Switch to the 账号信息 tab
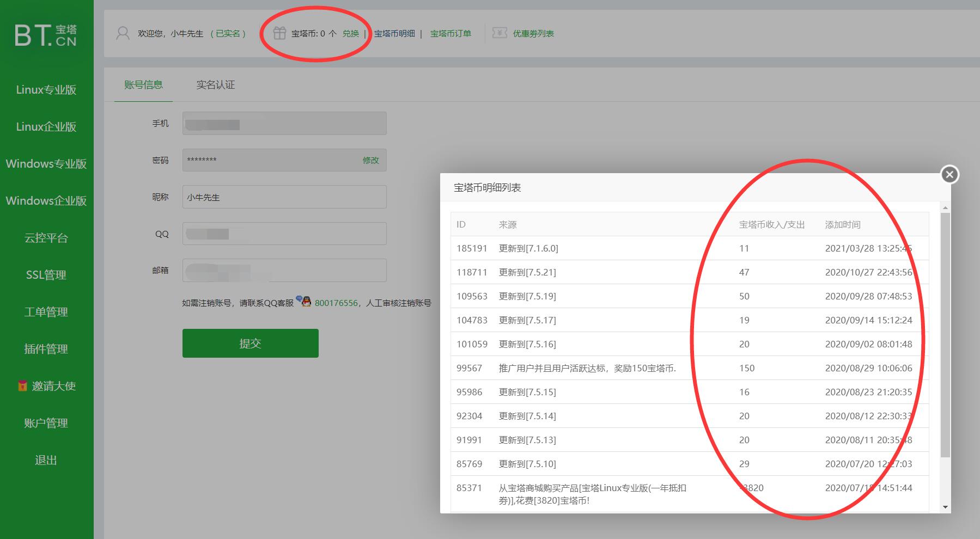Image resolution: width=980 pixels, height=539 pixels. 143,84
